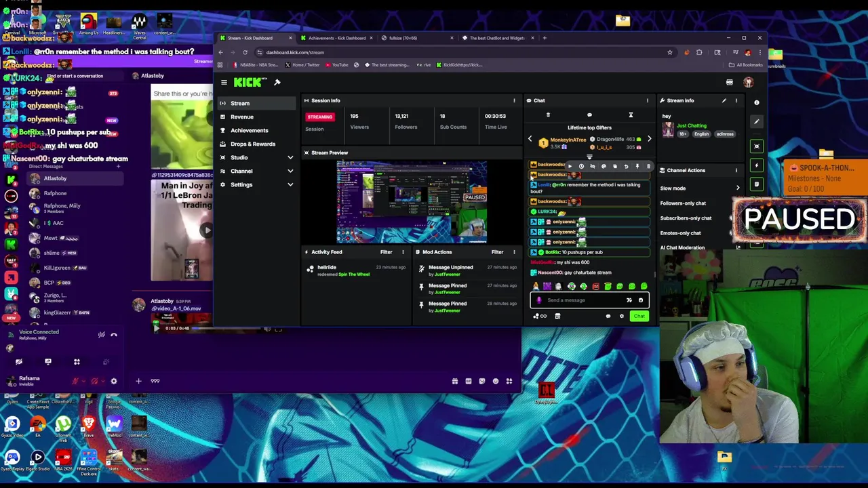Image resolution: width=868 pixels, height=488 pixels.
Task: Open Activity Feed three-dot menu
Action: (x=403, y=252)
